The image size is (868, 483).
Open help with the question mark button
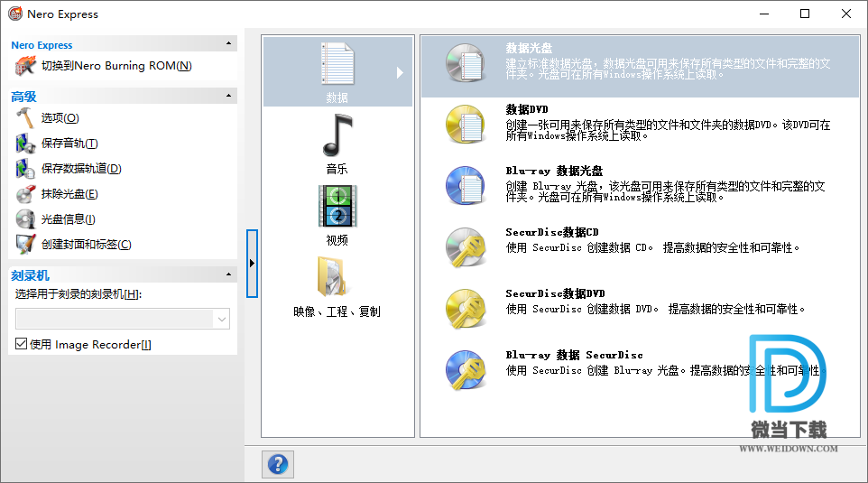tap(278, 464)
